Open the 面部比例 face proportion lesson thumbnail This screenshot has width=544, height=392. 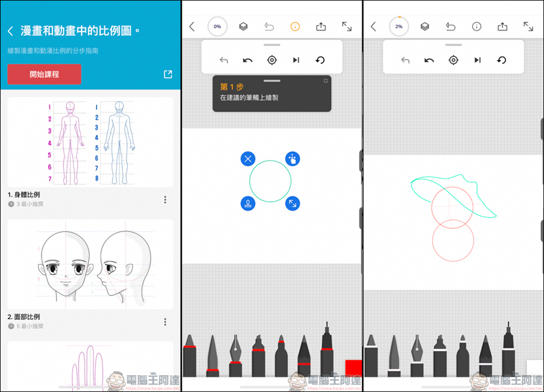90,264
